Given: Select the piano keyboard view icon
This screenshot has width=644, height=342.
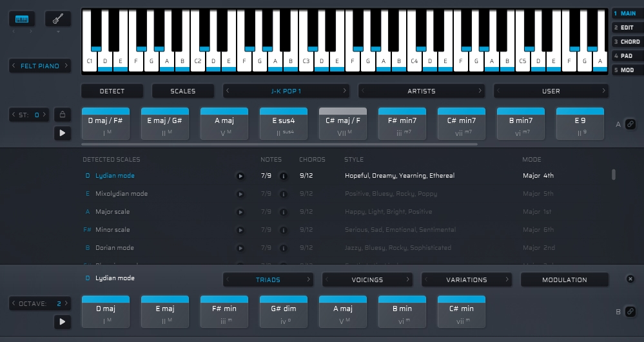Looking at the screenshot, I should click(22, 19).
